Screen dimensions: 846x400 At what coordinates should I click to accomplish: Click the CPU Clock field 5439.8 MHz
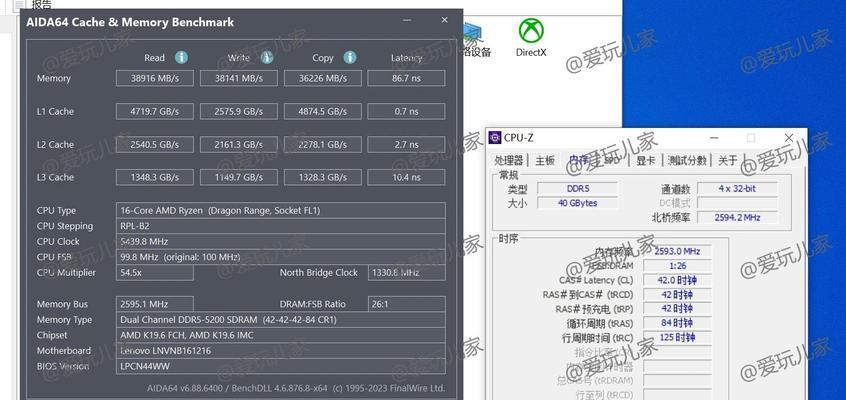pos(281,241)
